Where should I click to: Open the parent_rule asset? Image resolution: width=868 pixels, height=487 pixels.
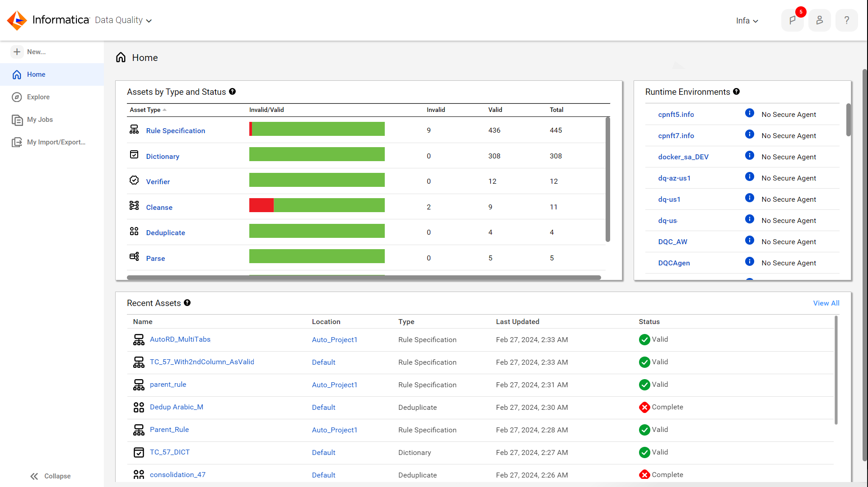pyautogui.click(x=168, y=385)
